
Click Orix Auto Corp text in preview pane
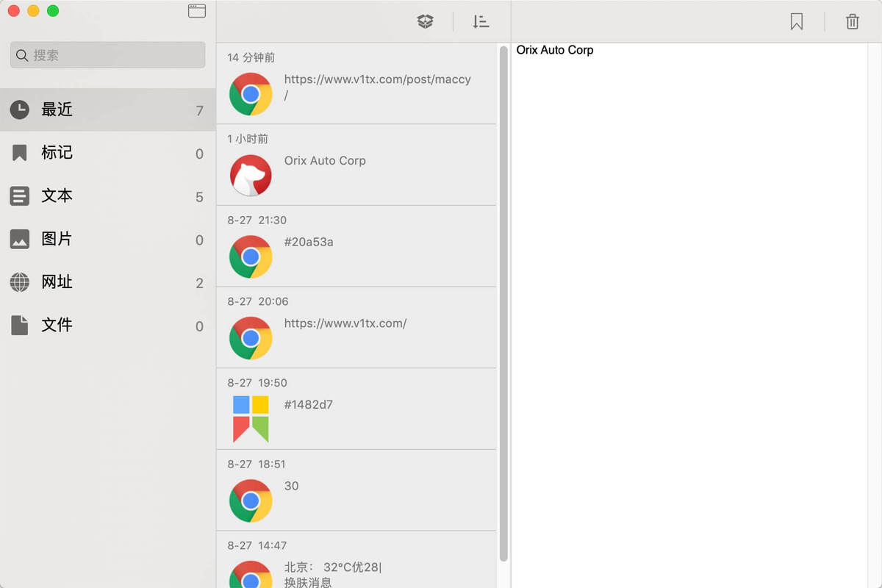555,50
